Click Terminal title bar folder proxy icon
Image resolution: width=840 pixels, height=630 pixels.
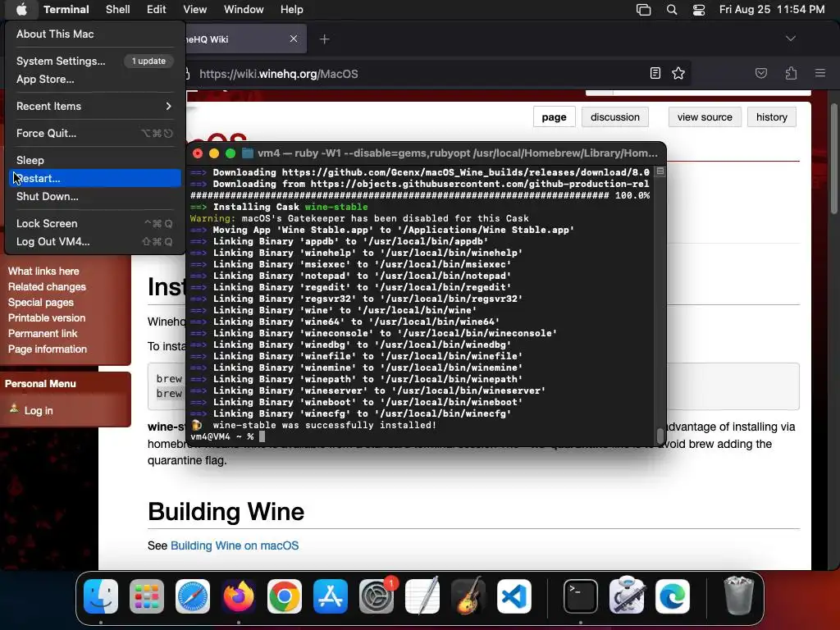click(x=248, y=153)
